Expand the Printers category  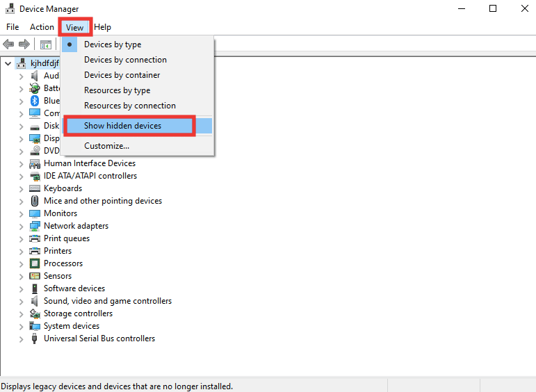click(21, 252)
